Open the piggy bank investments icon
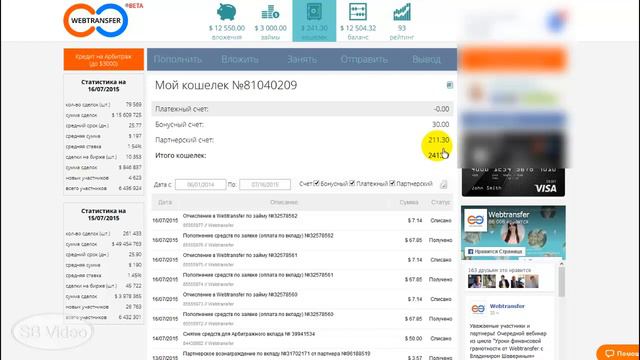 coord(227,12)
